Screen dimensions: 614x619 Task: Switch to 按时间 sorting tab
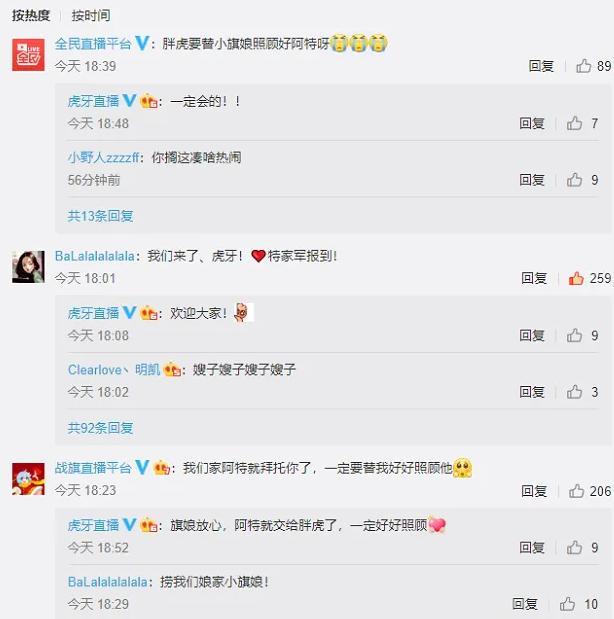[91, 15]
